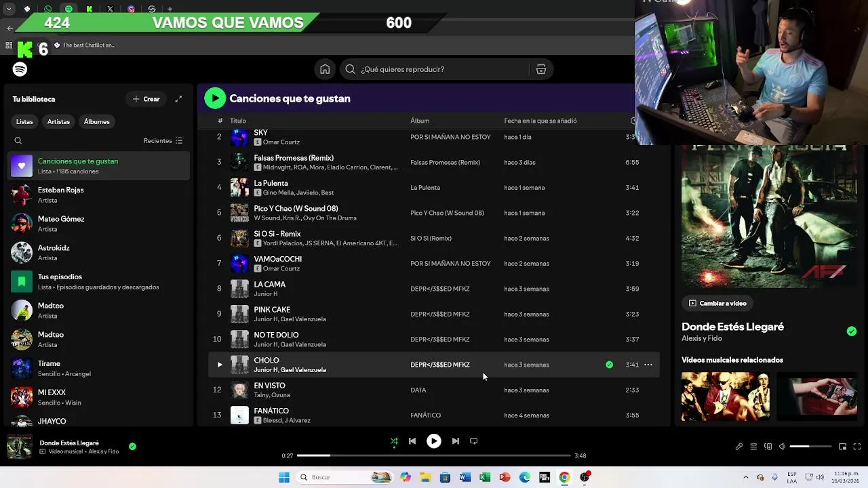The height and width of the screenshot is (488, 868).
Task: Toggle the liked checkmark on CHOLO row
Action: [609, 365]
